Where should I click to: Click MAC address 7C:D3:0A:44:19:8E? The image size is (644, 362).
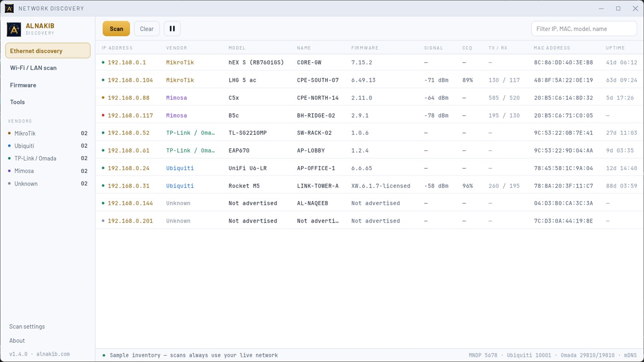(563, 221)
